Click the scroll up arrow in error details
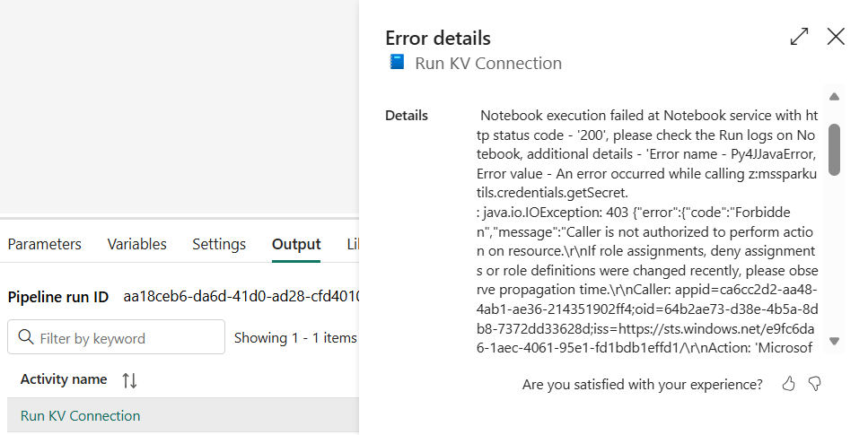Viewport: 868px width, 435px height. coord(834,97)
